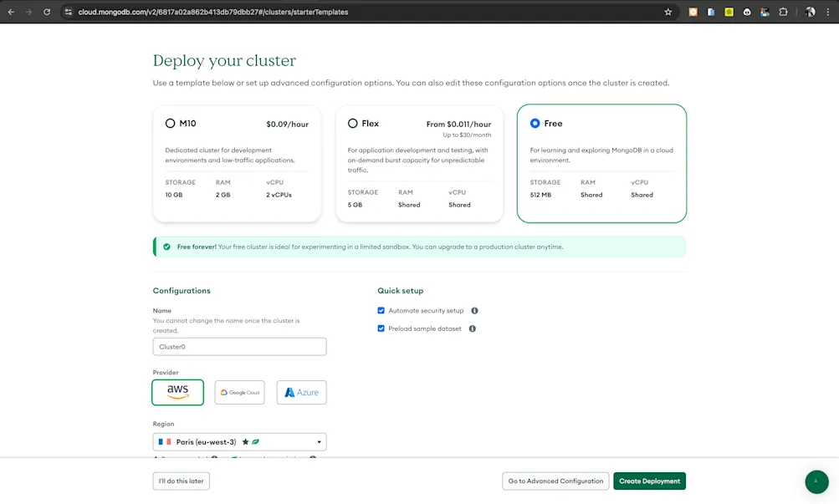This screenshot has width=839, height=504.
Task: Click the I'll do this later button
Action: (181, 481)
